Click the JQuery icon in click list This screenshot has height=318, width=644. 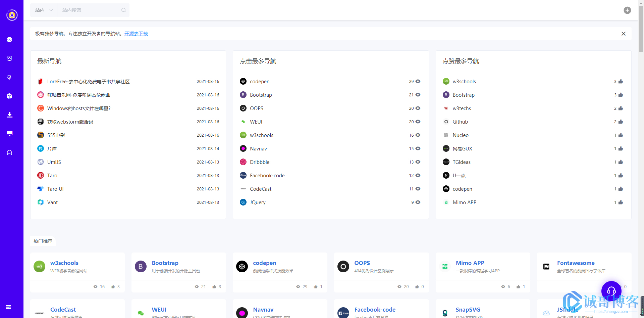point(243,202)
